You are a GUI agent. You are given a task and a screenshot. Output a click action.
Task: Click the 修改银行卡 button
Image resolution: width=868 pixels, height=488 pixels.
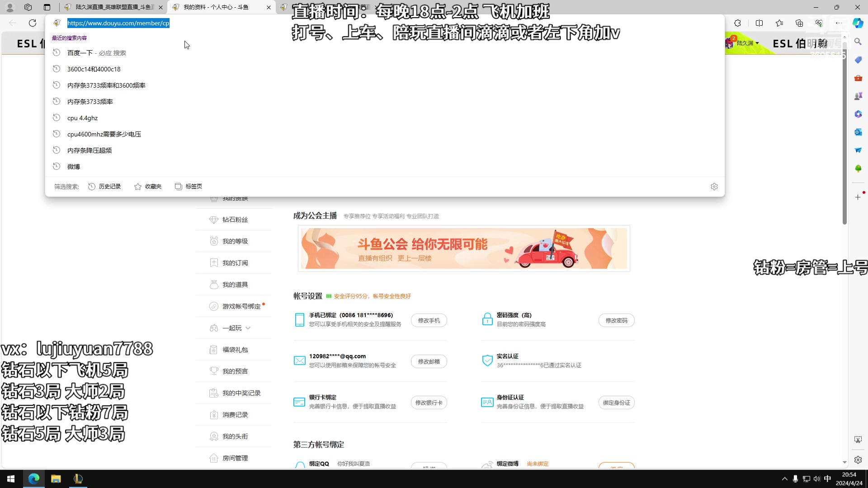coord(429,403)
